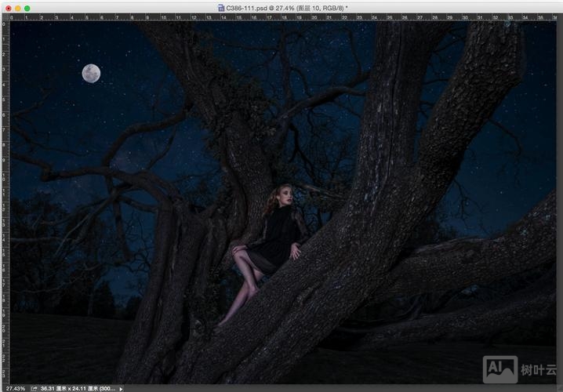Click the window resize grip corner
The width and height of the screenshot is (563, 392).
click(558, 387)
